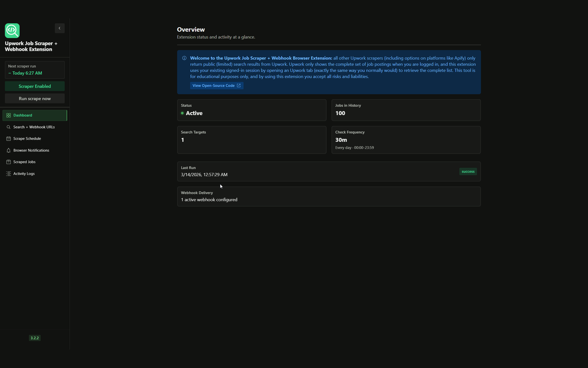Image resolution: width=588 pixels, height=368 pixels.
Task: Click the bell icon beside Browser Notifications
Action: point(8,150)
